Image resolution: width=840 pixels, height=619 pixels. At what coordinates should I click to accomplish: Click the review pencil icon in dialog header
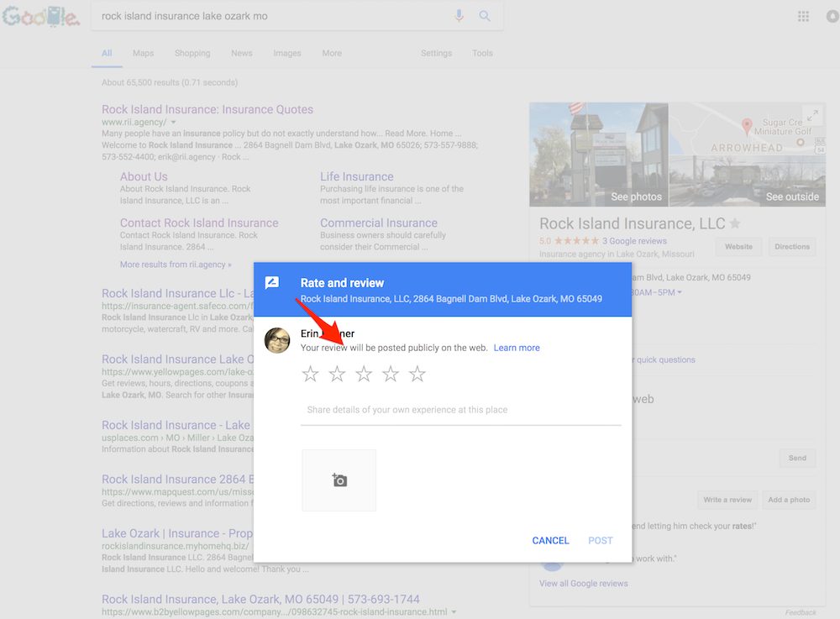272,283
